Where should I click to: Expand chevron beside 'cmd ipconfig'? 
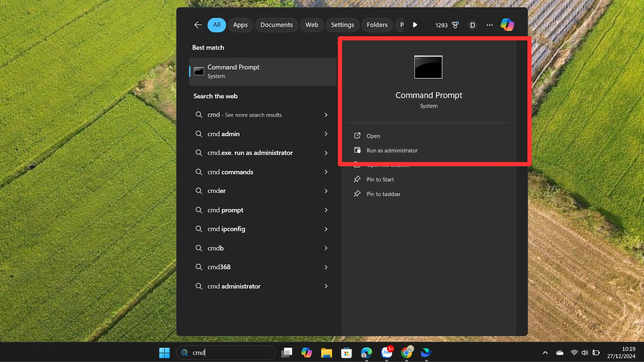coord(326,229)
